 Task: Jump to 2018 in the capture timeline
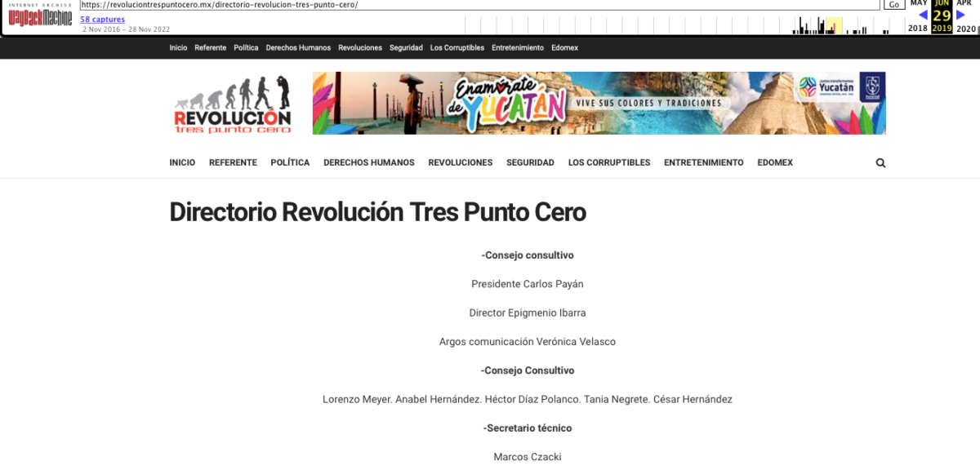click(918, 29)
